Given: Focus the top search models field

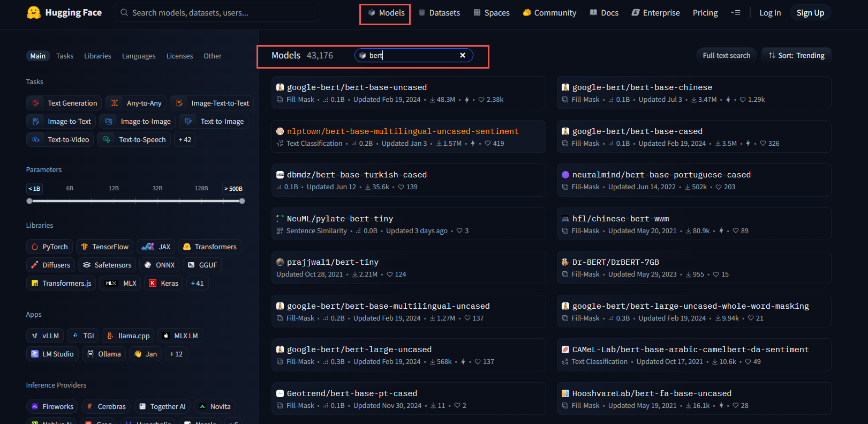Looking at the screenshot, I should tap(217, 12).
